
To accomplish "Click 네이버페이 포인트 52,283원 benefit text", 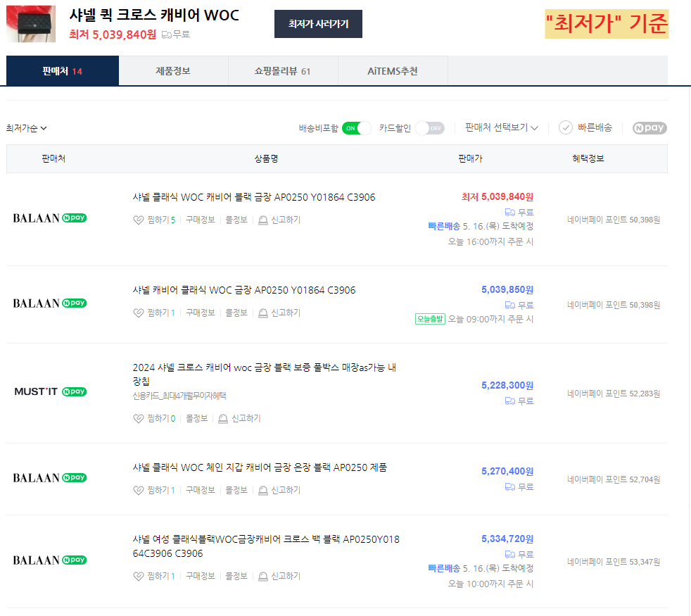I will (614, 394).
